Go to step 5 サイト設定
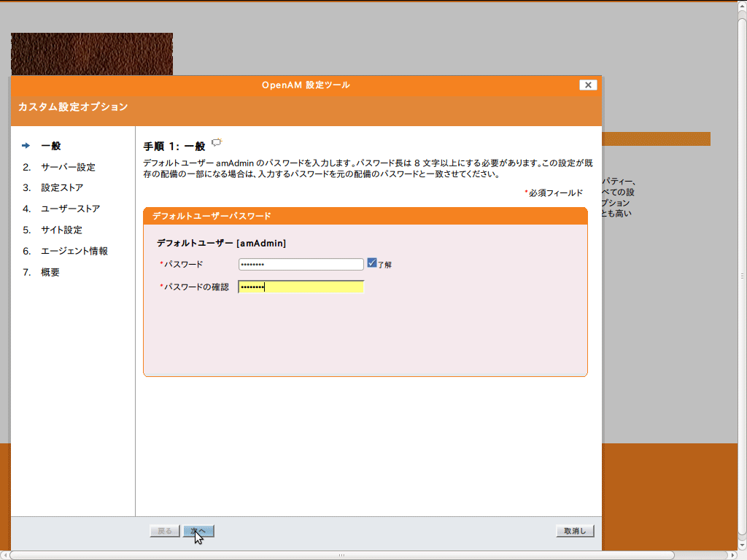Screen dimensions: 747x560 [x=61, y=230]
